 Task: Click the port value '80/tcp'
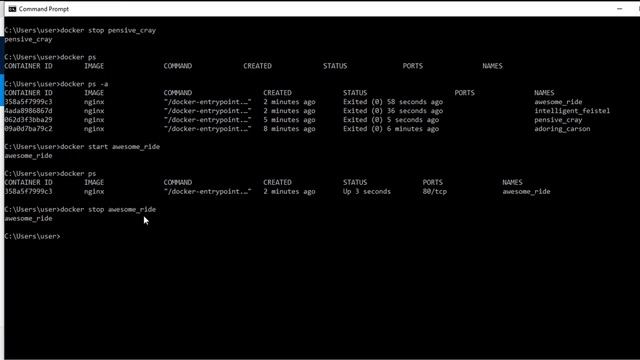(435, 191)
